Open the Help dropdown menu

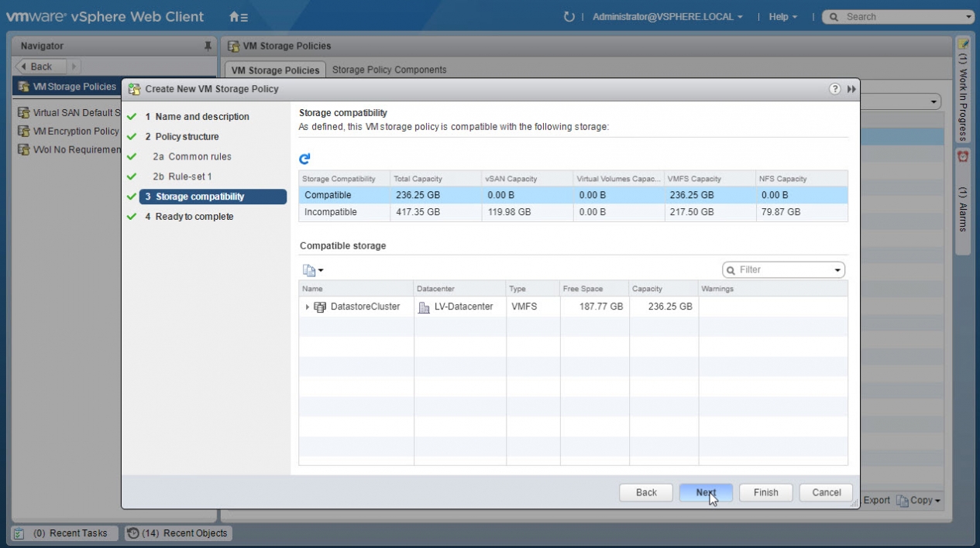click(x=782, y=16)
